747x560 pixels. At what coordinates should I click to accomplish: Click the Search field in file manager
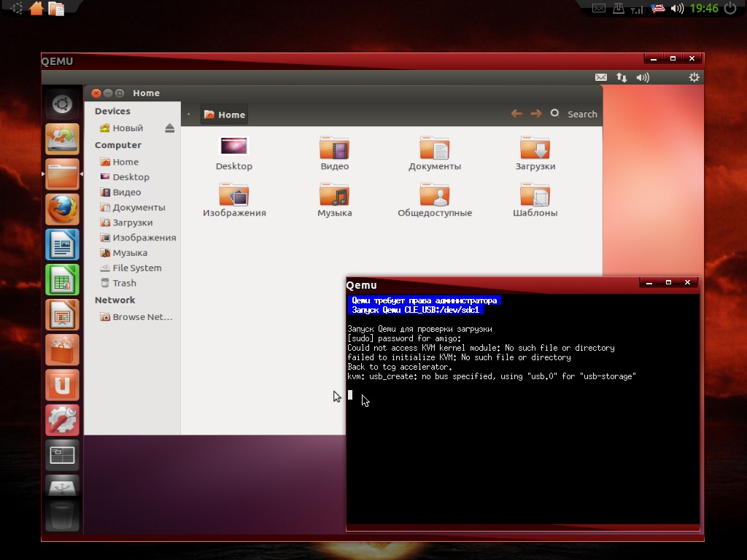(576, 114)
